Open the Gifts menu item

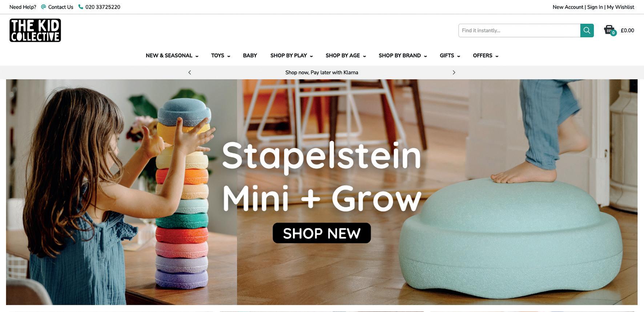pyautogui.click(x=450, y=56)
